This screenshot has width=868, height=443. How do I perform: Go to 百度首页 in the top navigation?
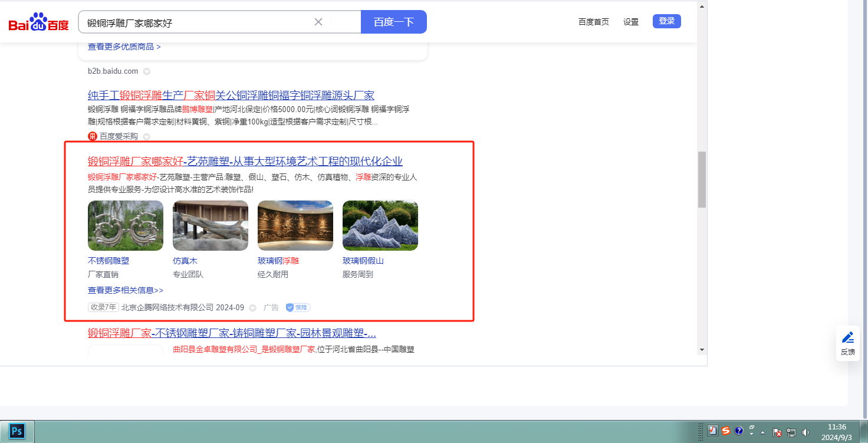pos(593,22)
